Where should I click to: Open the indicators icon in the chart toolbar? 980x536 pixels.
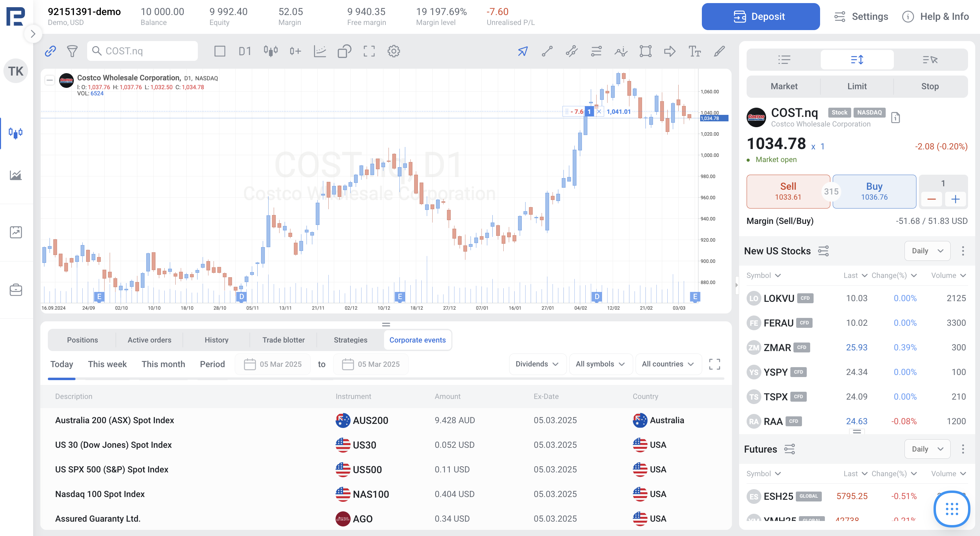(x=319, y=51)
